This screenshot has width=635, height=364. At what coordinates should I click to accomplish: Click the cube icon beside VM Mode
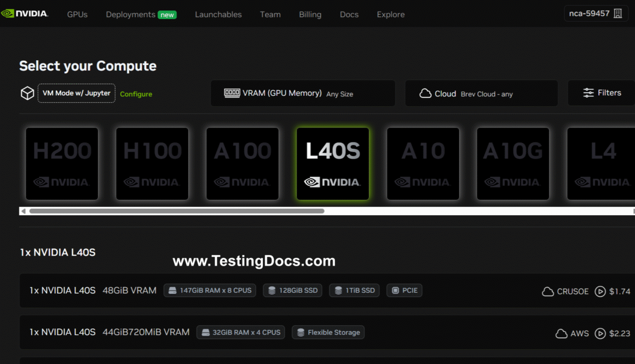point(27,94)
